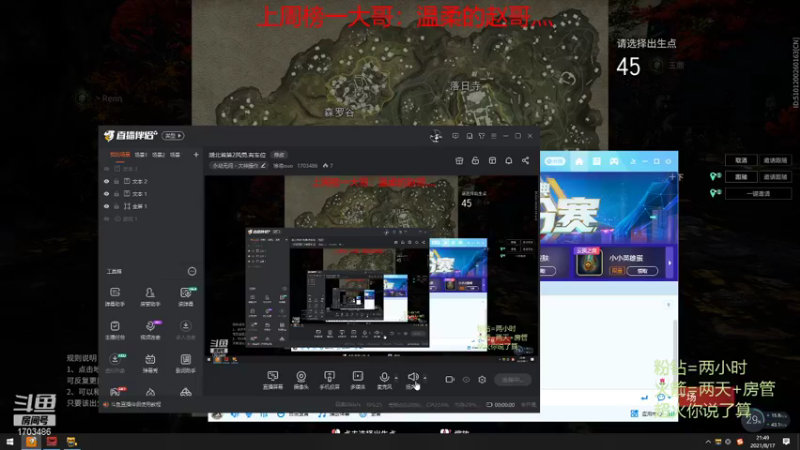This screenshot has height=450, width=800.
Task: Switch to the 我的场景 scene tab
Action: coord(120,155)
